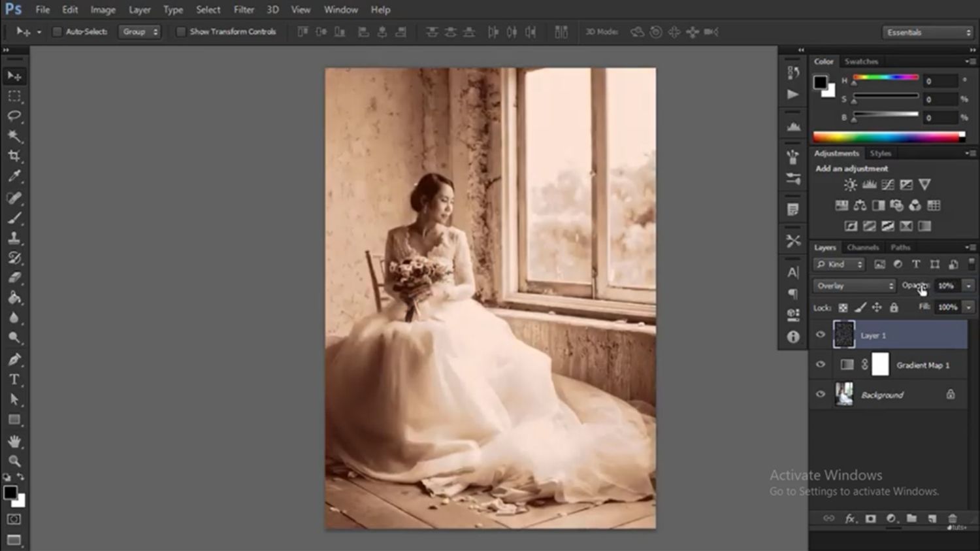This screenshot has height=551, width=980.
Task: Select the Zoom tool
Action: [x=14, y=461]
